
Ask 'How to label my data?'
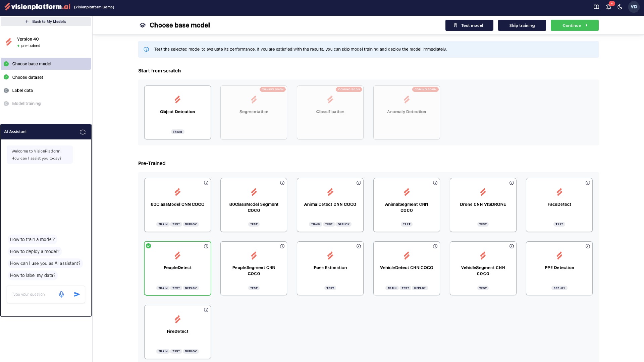coord(33,276)
